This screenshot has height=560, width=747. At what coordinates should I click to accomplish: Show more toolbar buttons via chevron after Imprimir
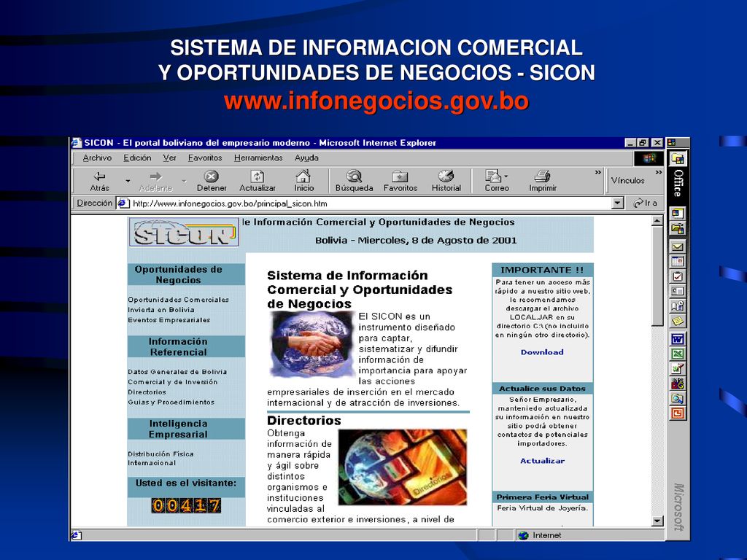pyautogui.click(x=598, y=172)
